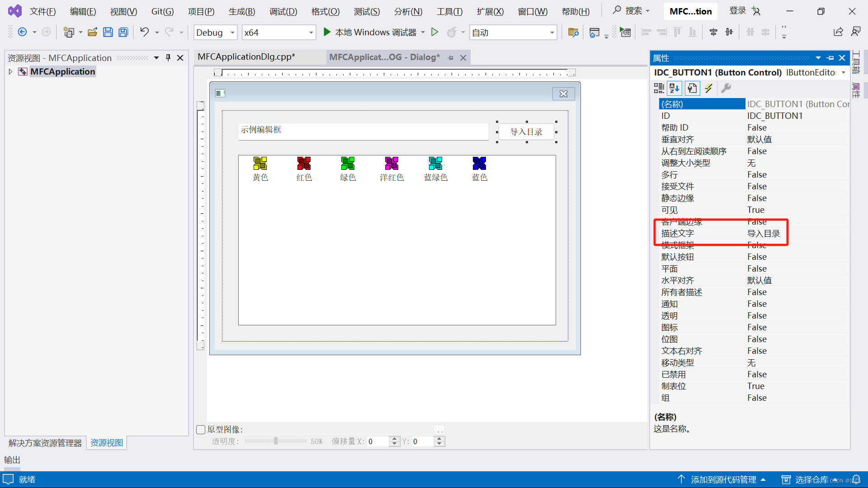Show the Properties page icon
This screenshot has height=488, width=868.
tap(692, 88)
